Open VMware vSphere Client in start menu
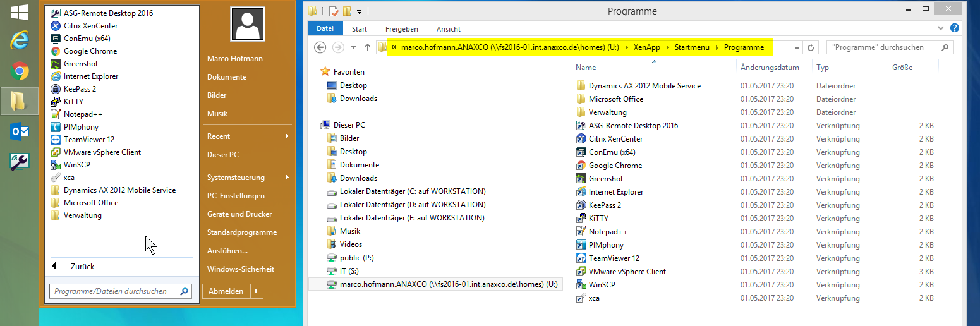 pyautogui.click(x=95, y=152)
